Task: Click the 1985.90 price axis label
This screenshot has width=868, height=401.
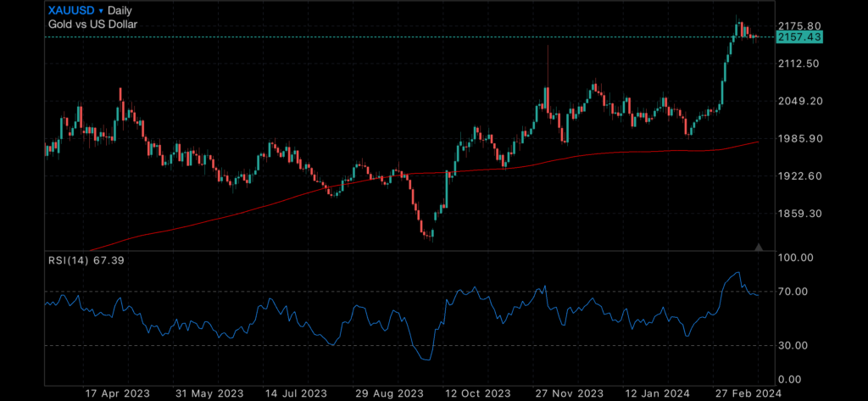Action: click(798, 138)
